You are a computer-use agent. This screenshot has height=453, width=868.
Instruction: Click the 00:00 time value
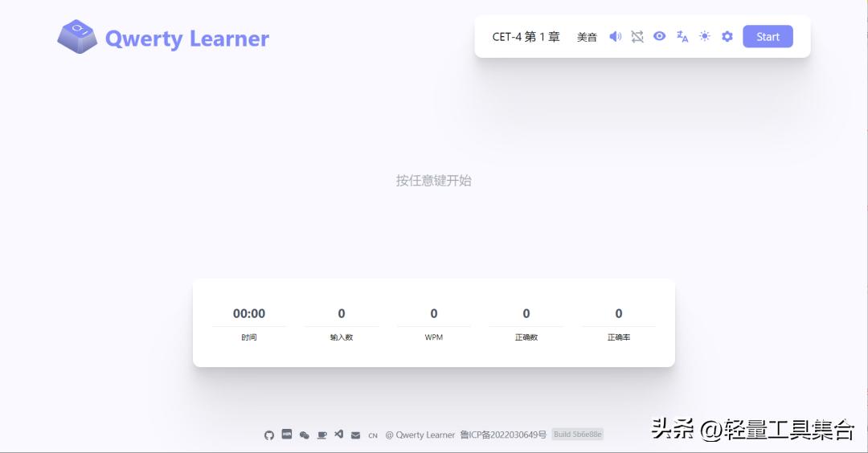pyautogui.click(x=249, y=313)
